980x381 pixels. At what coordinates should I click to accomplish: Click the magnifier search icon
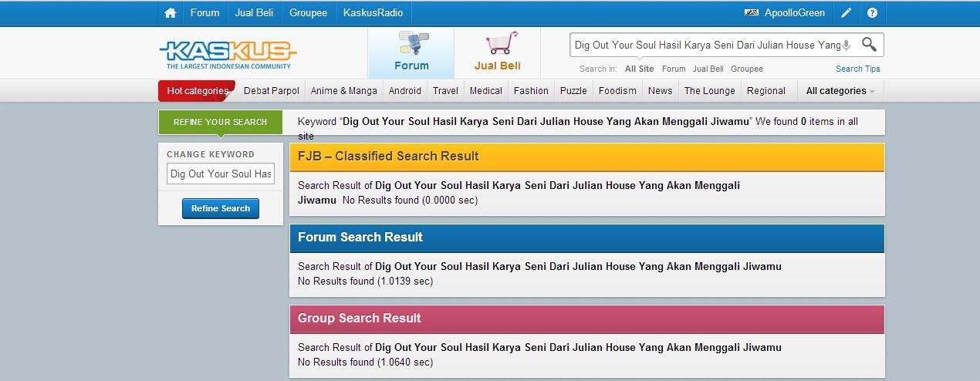coord(869,45)
